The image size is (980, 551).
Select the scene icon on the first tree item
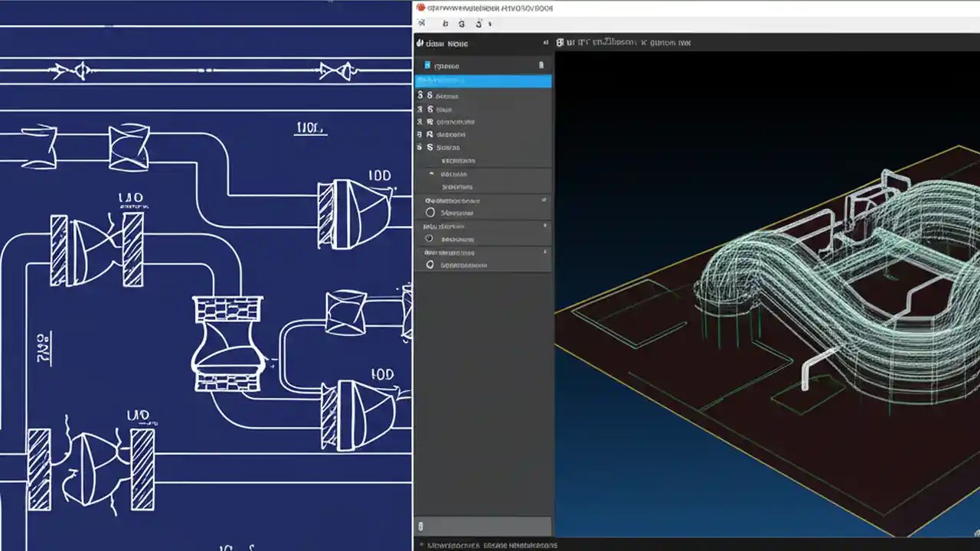(429, 66)
